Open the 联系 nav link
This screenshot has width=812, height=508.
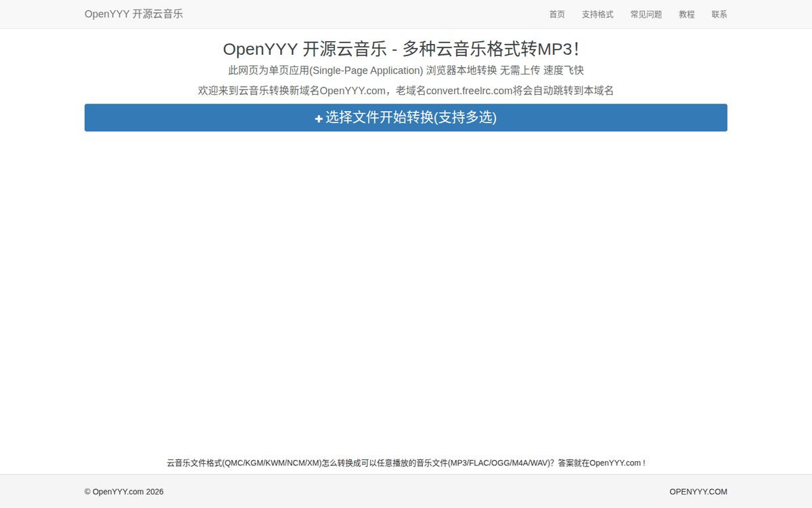pos(719,14)
